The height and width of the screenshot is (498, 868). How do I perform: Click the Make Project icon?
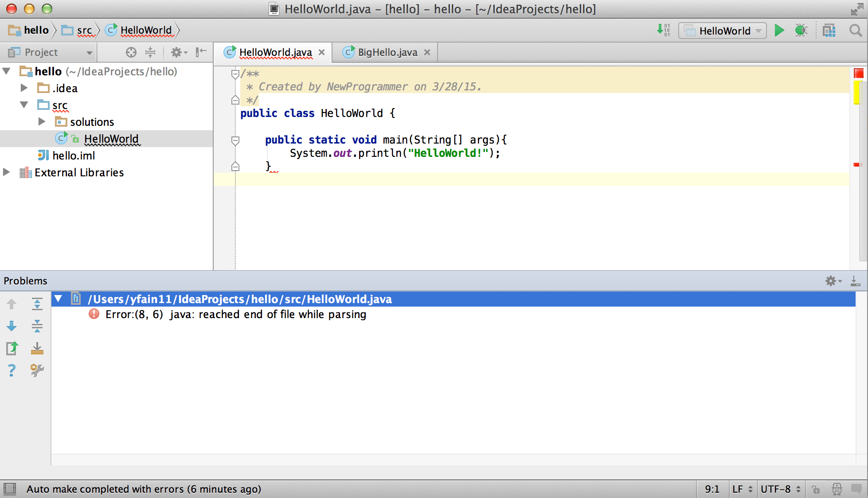[x=664, y=31]
